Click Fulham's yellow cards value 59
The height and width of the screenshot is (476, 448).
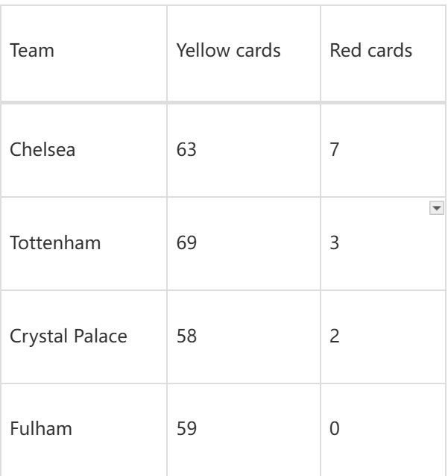(185, 430)
